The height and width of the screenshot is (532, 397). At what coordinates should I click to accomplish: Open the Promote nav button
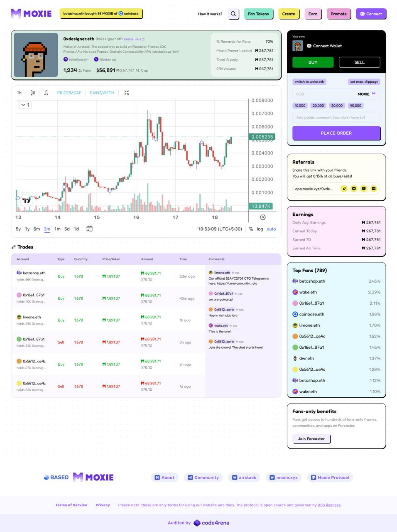click(x=338, y=14)
